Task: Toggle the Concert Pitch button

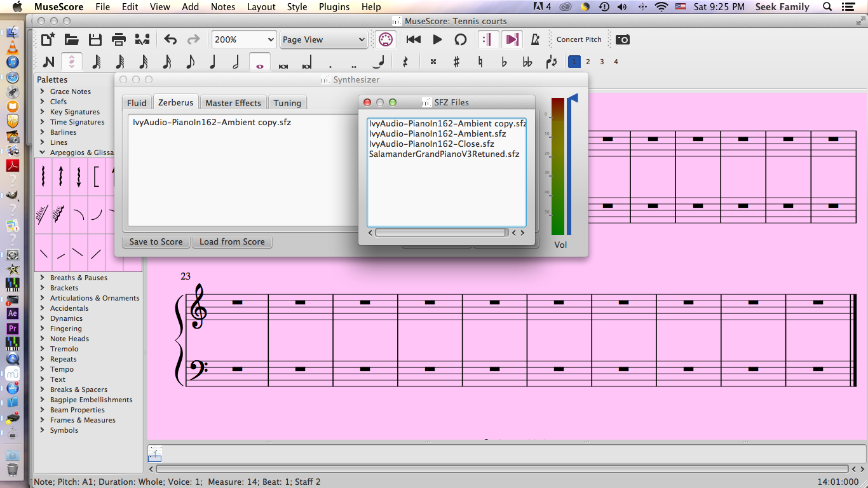Action: (x=579, y=39)
